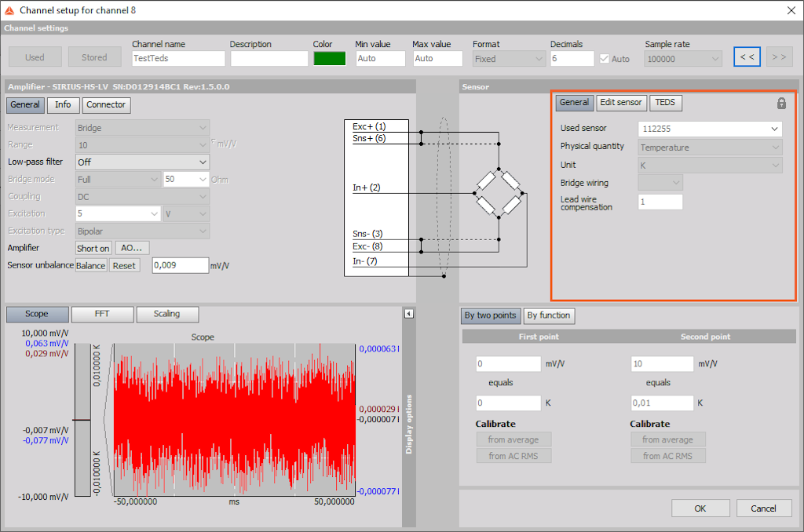This screenshot has width=804, height=532.
Task: Click the red scope waveform plot
Action: [x=234, y=420]
